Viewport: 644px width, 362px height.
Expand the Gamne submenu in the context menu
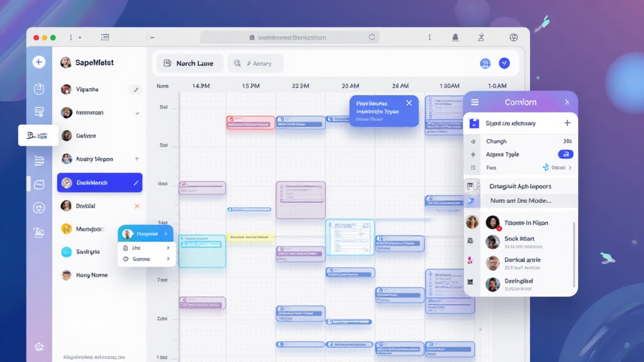[169, 258]
